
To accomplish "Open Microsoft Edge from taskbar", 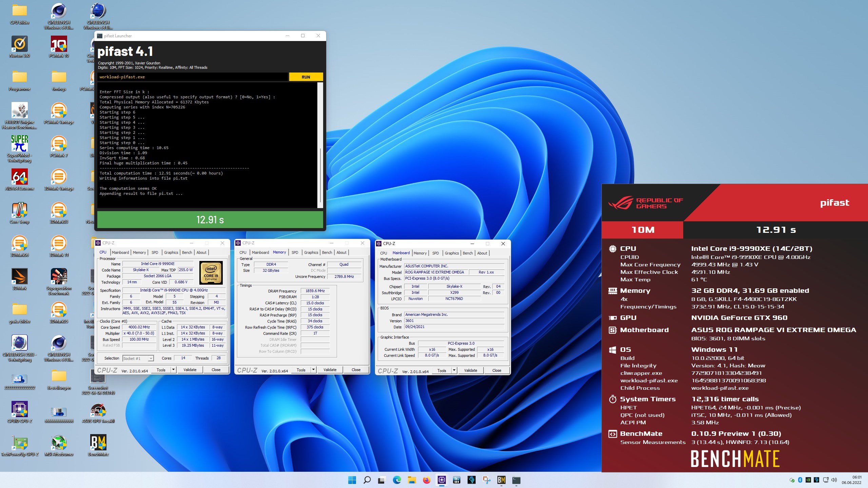I will click(397, 480).
